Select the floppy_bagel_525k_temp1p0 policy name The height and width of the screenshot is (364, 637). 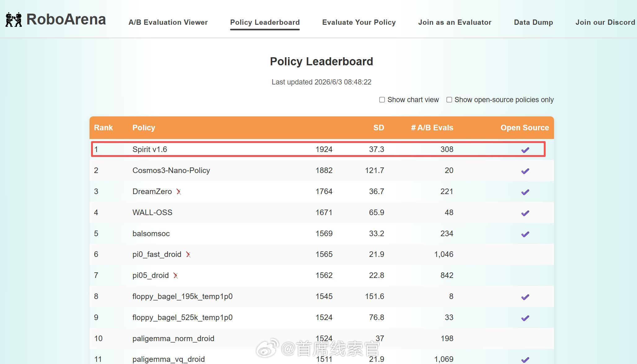click(x=182, y=317)
